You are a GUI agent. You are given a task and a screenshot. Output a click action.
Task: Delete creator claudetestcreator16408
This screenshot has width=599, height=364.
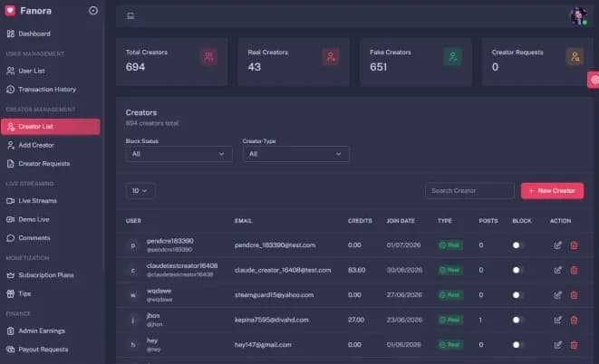(x=574, y=270)
